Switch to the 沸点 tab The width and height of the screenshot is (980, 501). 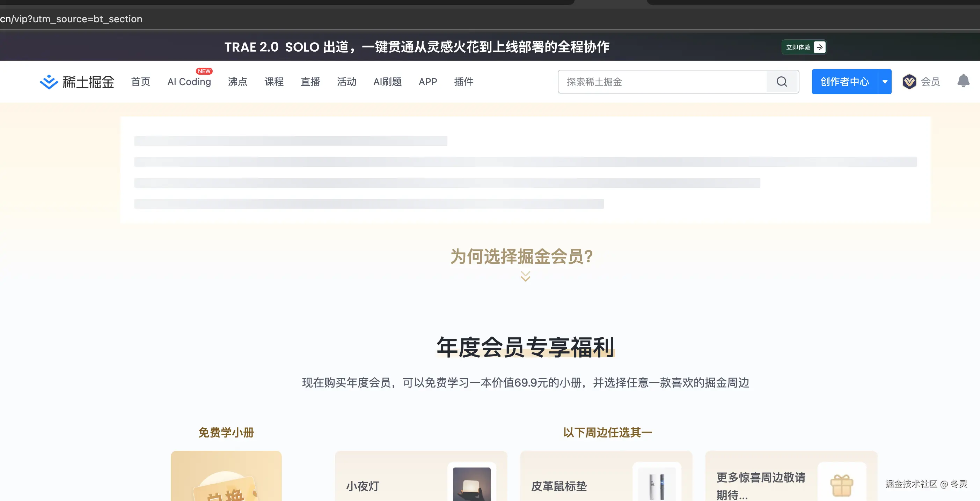(237, 82)
